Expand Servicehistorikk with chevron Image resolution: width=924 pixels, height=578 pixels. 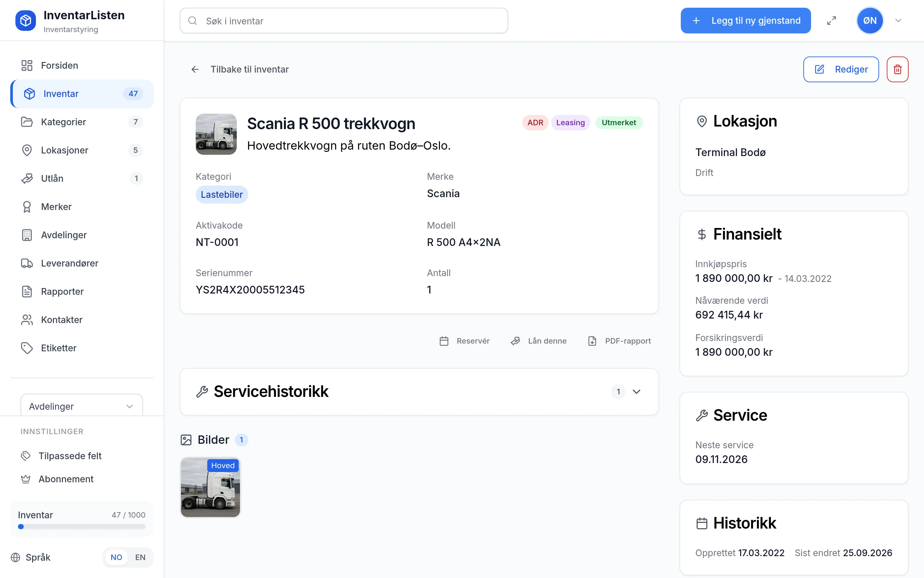(637, 391)
